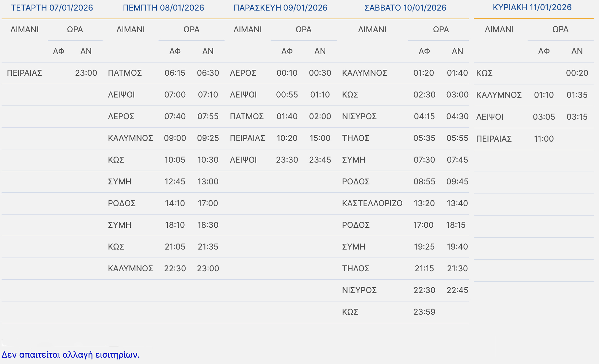
Task: Select the 12:45 ΣΥΜΗ arrival time
Action: pyautogui.click(x=175, y=182)
